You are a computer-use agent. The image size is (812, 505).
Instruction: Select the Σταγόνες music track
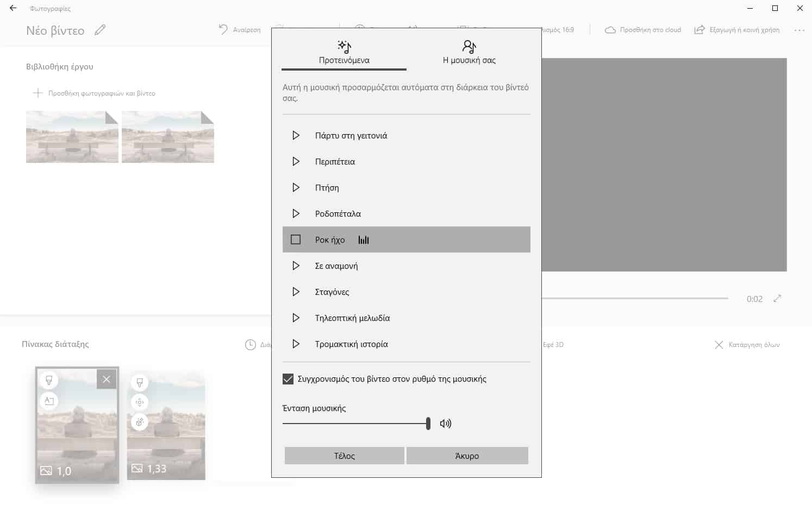332,292
